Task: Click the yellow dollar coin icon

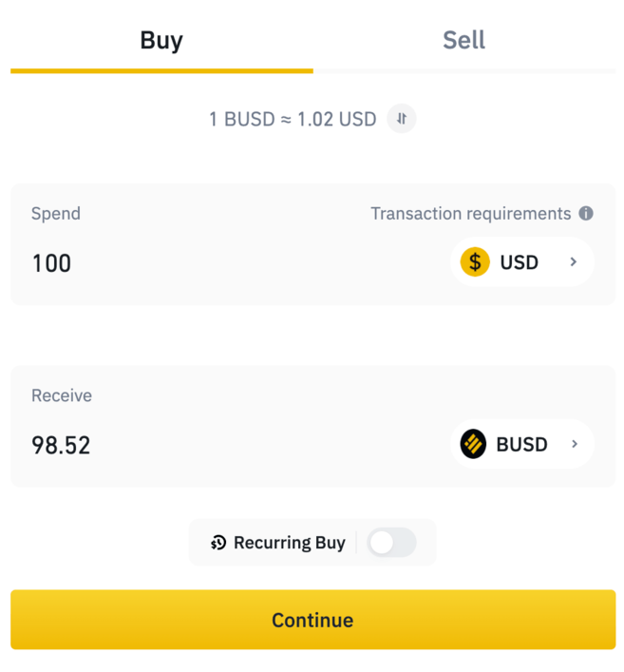Action: point(475,261)
